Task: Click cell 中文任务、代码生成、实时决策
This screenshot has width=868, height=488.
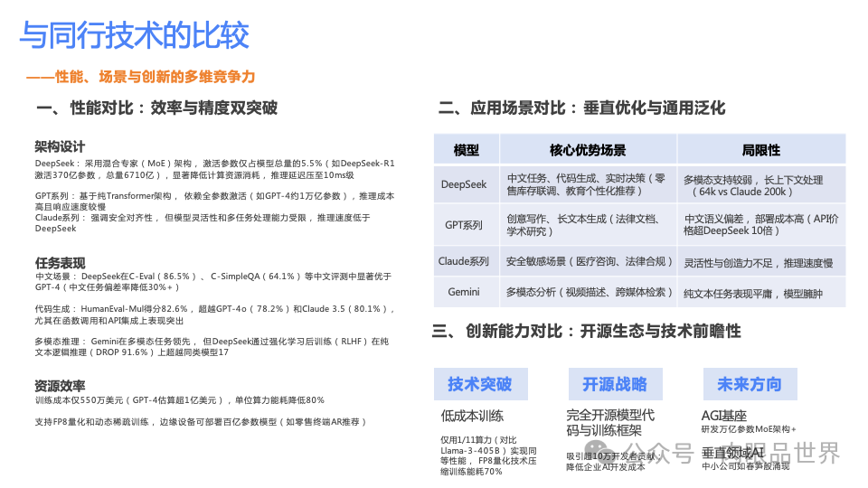Action: (x=586, y=184)
